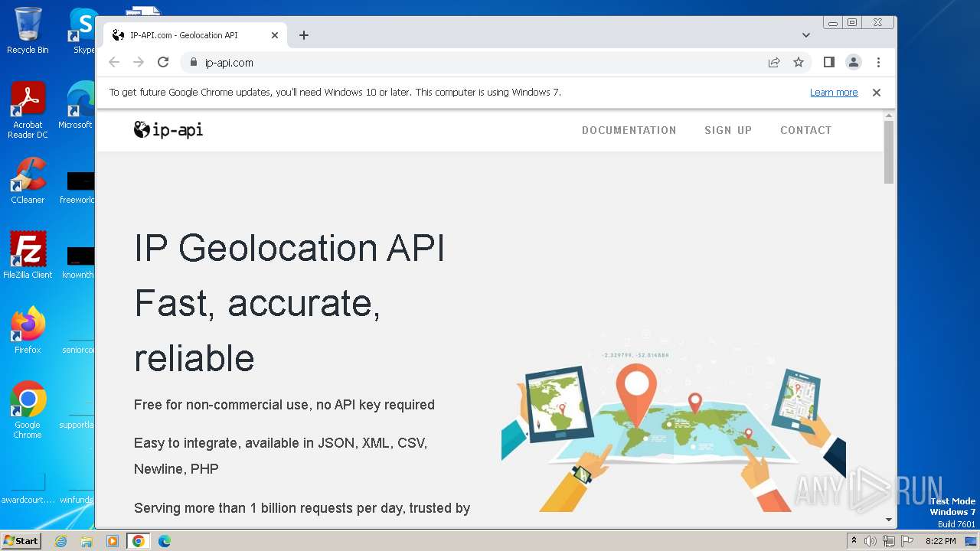
Task: Select the Acrobat Reader DC desktop icon
Action: click(28, 110)
